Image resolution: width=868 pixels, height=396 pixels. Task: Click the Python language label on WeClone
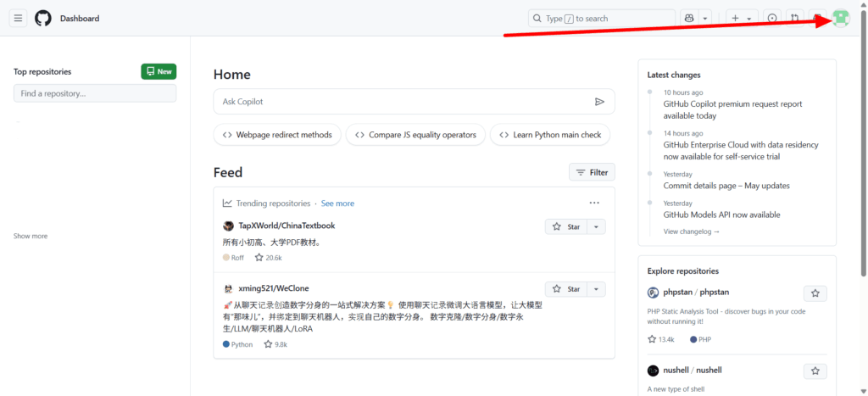click(237, 344)
